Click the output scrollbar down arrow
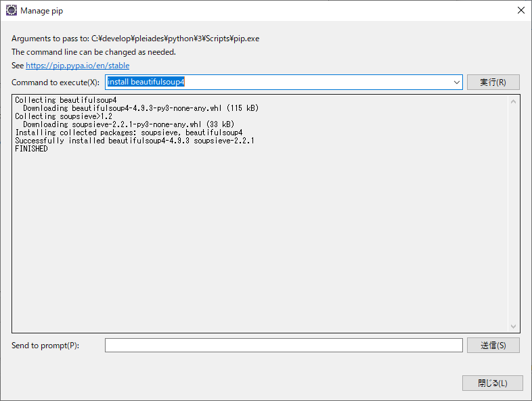The image size is (532, 401). [x=513, y=326]
